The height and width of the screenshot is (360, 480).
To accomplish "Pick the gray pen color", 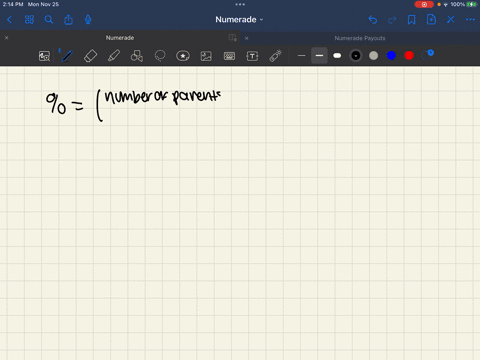I will coord(374,56).
